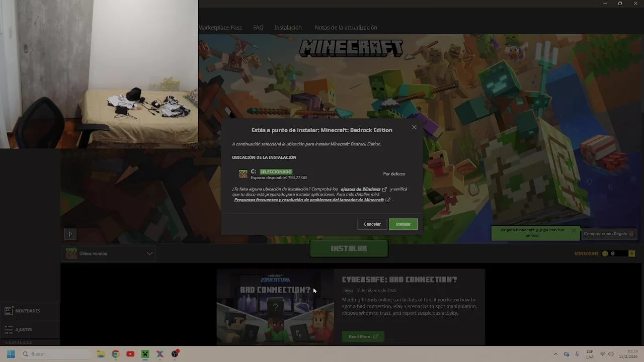644x362 pixels.
Task: Open File Explorer from the taskbar
Action: coord(101,354)
